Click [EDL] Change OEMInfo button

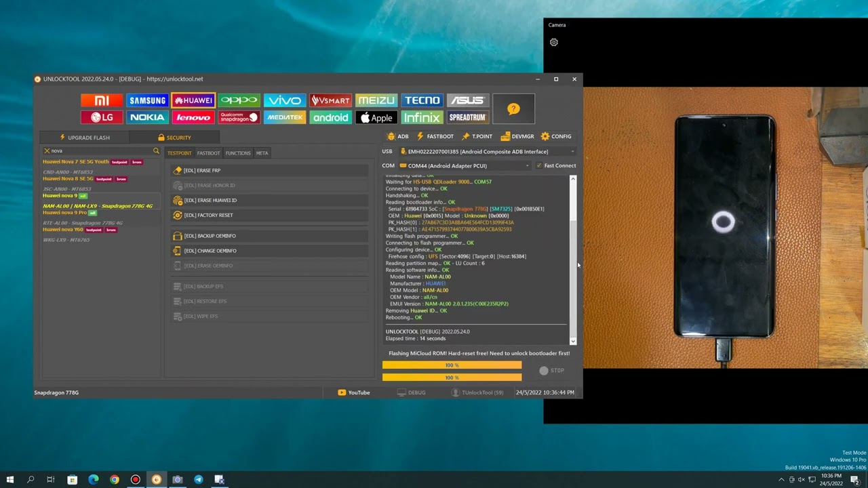pyautogui.click(x=270, y=251)
